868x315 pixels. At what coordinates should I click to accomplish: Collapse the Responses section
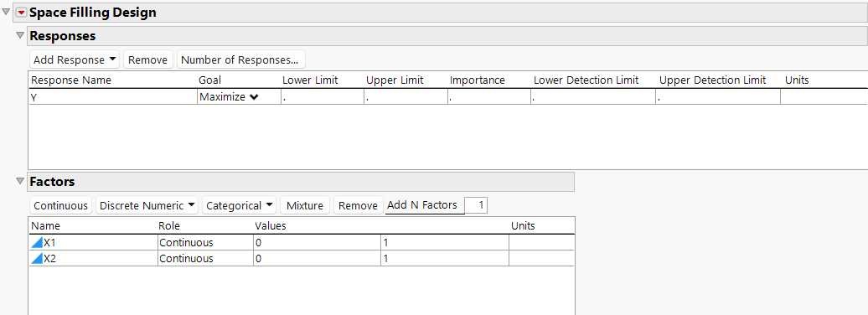coord(20,35)
